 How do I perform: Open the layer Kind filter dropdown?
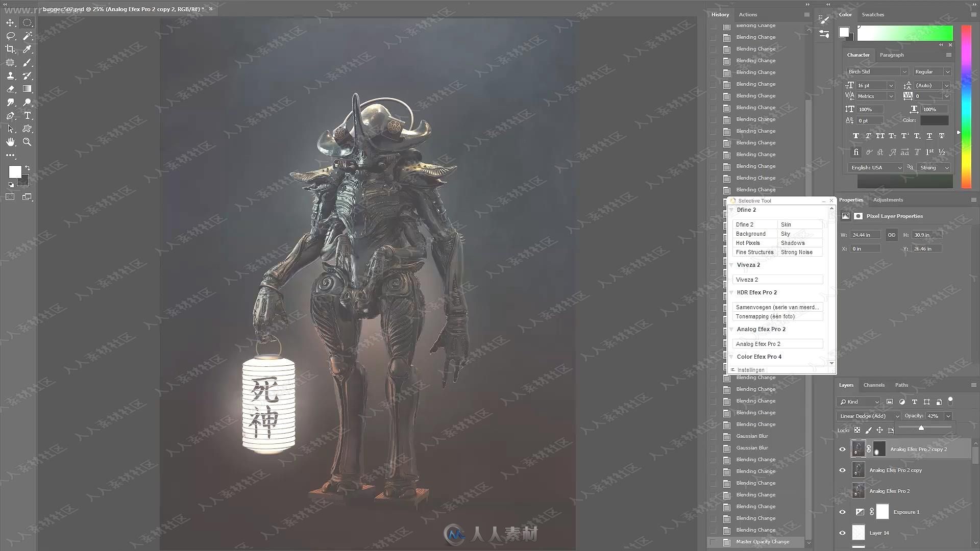tap(859, 402)
